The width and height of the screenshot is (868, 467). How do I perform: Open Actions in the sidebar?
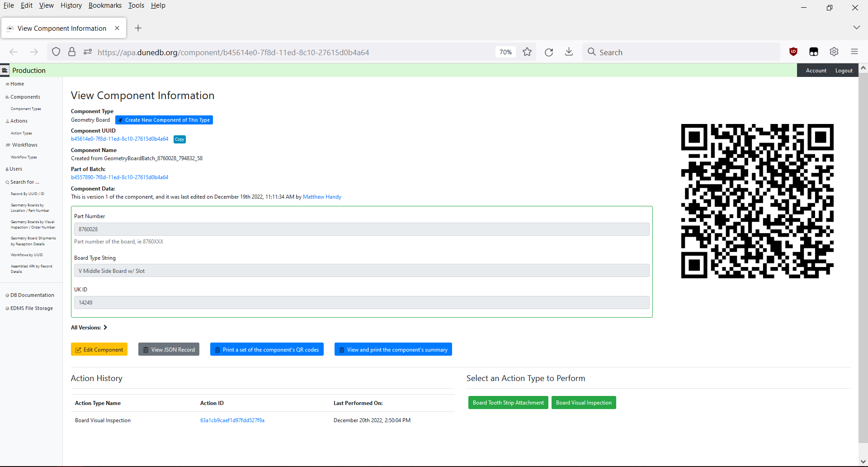pos(19,121)
